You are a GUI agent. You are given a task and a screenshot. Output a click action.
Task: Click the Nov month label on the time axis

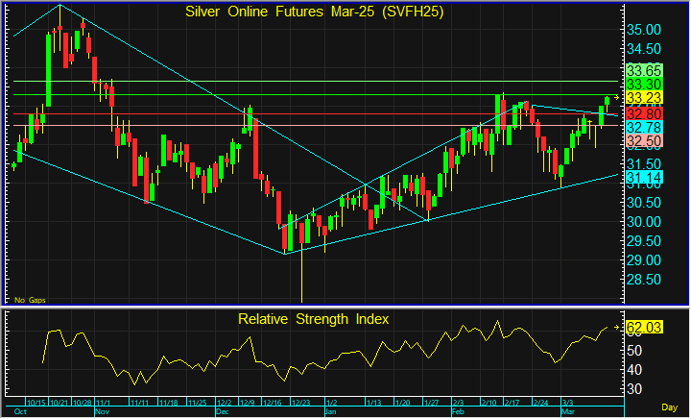[100, 411]
